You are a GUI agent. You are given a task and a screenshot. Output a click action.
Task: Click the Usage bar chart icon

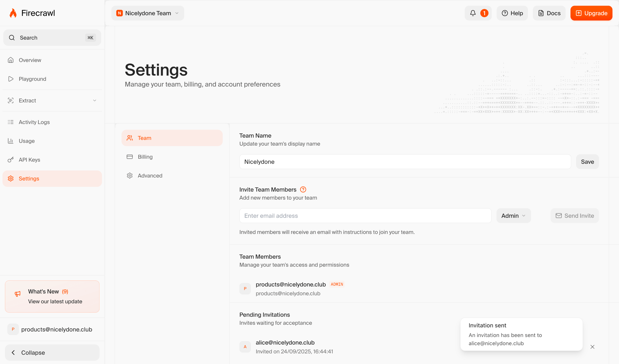(x=11, y=141)
